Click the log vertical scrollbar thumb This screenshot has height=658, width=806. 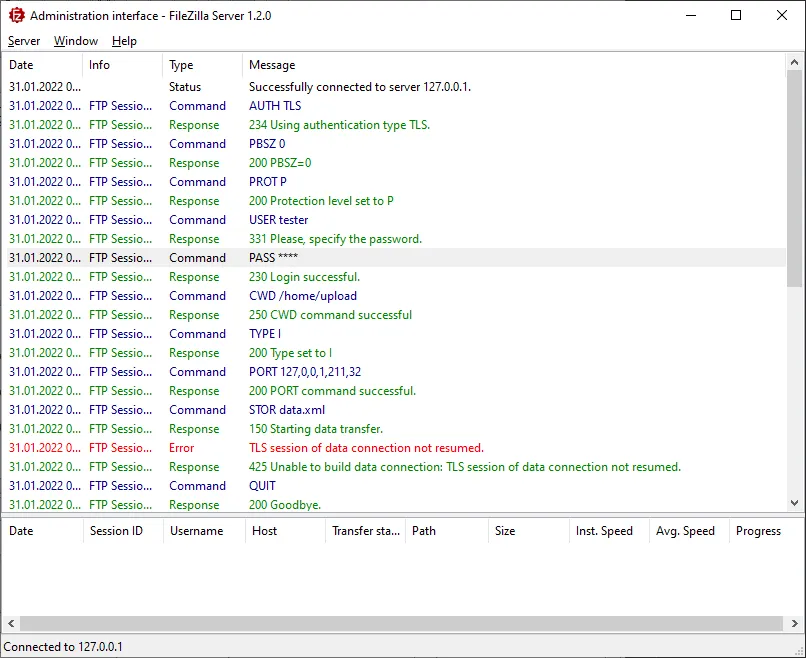coord(795,170)
